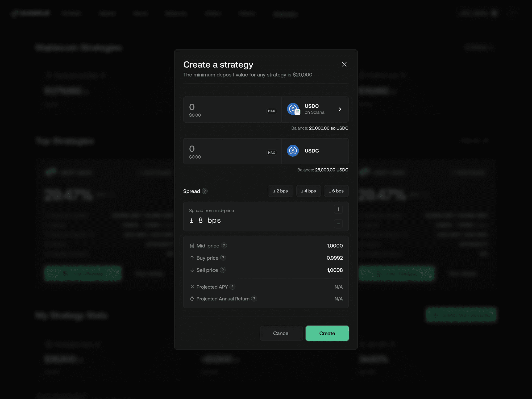Click the Mid-price help icon
532x399 pixels.
tap(224, 246)
